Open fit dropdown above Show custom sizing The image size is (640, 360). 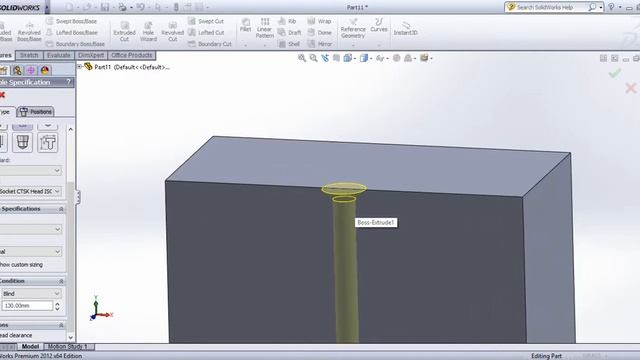pyautogui.click(x=31, y=252)
